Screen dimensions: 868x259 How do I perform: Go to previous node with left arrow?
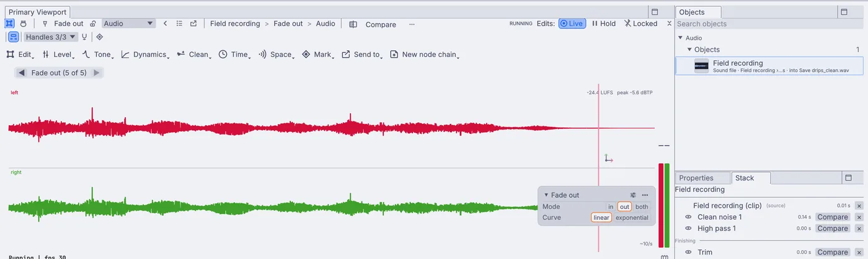[x=22, y=73]
